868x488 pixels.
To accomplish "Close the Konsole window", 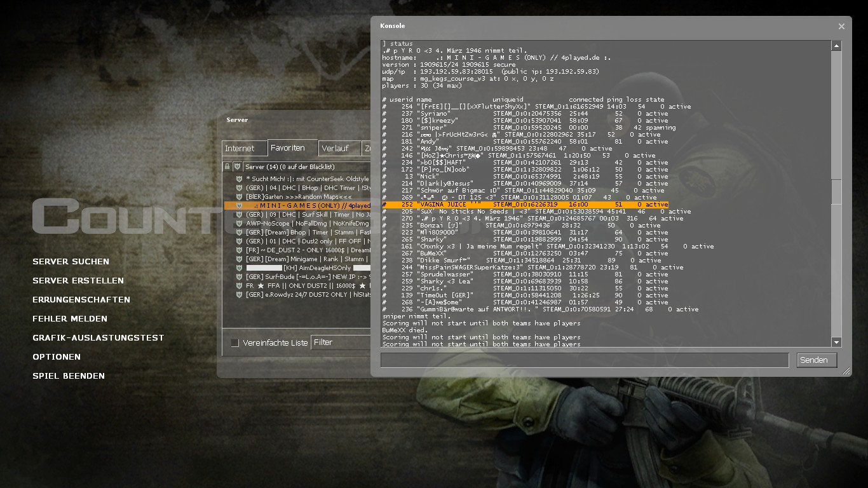I will [x=841, y=27].
